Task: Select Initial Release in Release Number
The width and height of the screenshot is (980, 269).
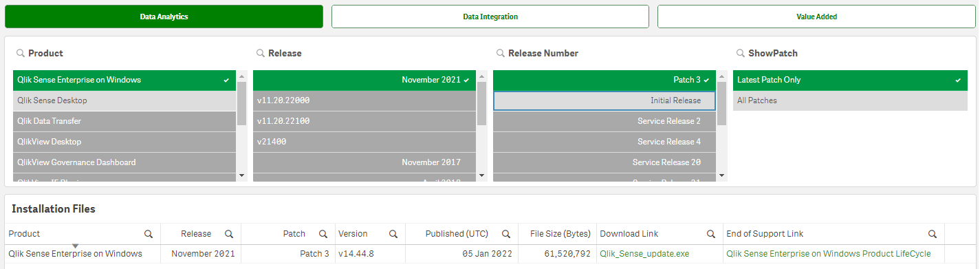Action: coord(605,100)
